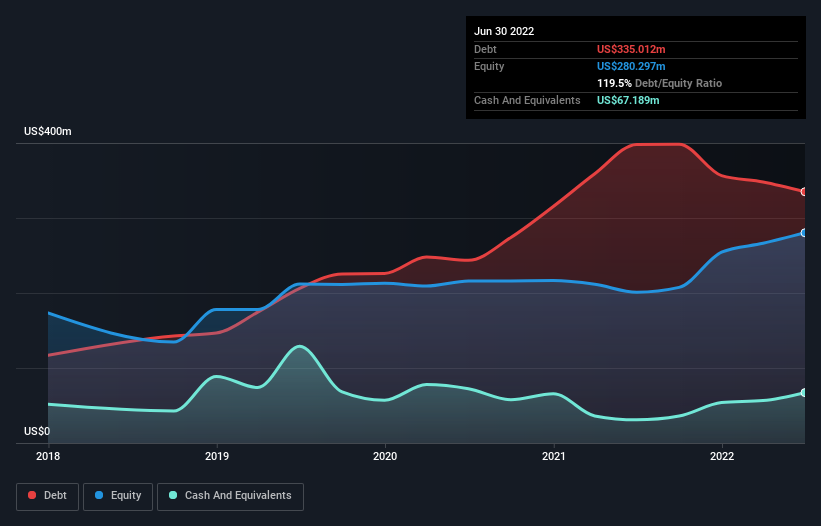Click the 119.5% Debt/Equity Ratio text
This screenshot has height=526, width=821.
659,83
